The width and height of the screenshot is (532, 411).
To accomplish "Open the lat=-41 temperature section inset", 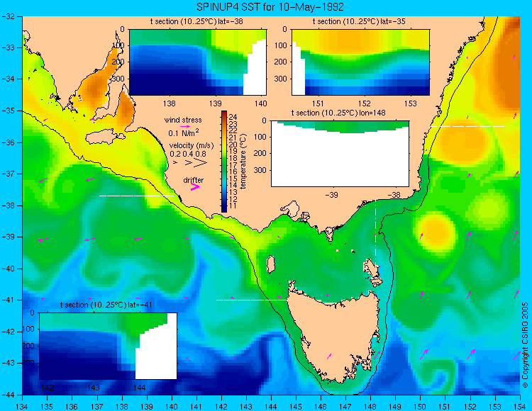I will (109, 346).
